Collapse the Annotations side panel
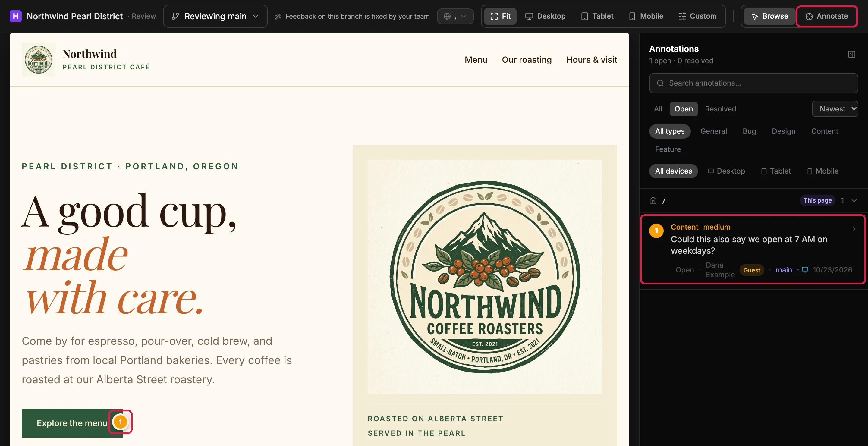 pos(851,54)
